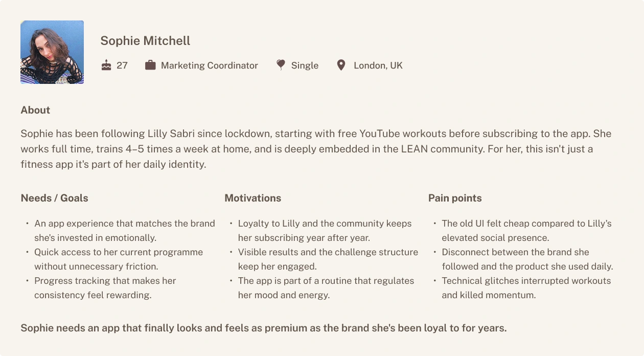Select the Sophie Mitchell name heading
The height and width of the screenshot is (356, 644).
tap(145, 41)
